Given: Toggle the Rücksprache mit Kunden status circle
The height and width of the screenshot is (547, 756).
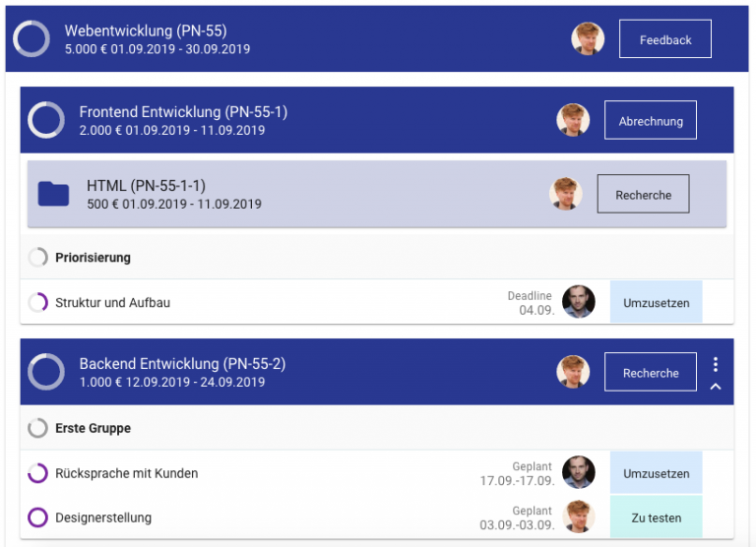Looking at the screenshot, I should pos(37,473).
